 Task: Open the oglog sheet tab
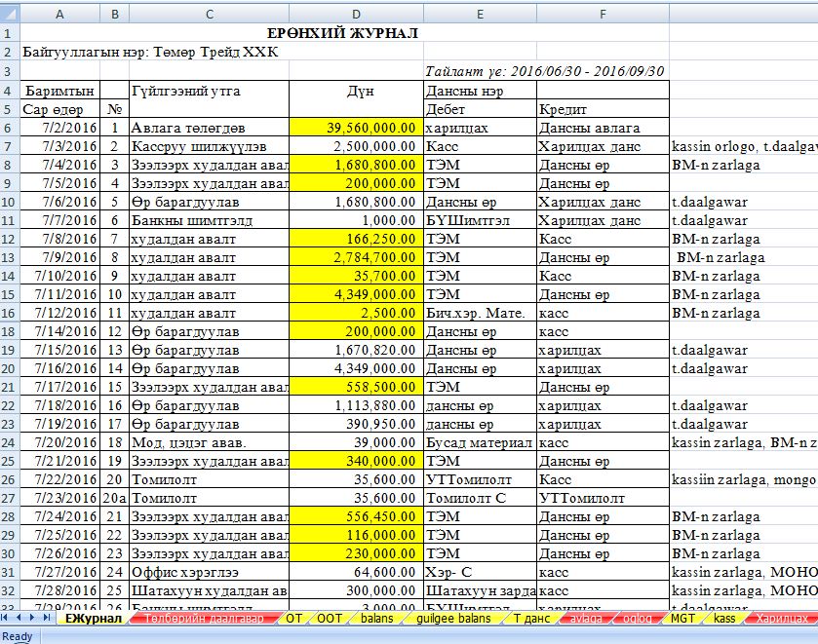click(x=638, y=619)
